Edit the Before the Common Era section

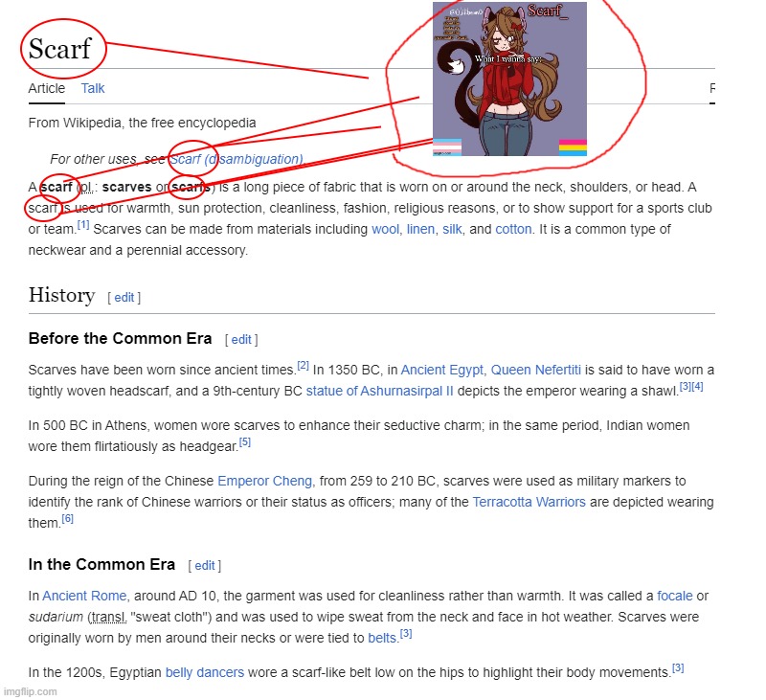point(241,340)
